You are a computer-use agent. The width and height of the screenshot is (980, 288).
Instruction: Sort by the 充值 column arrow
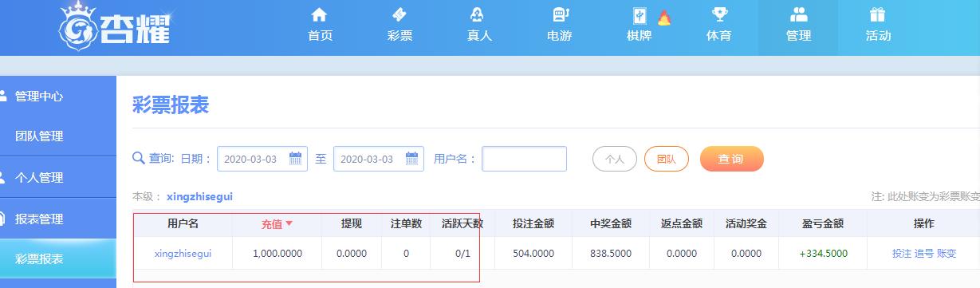pos(289,223)
